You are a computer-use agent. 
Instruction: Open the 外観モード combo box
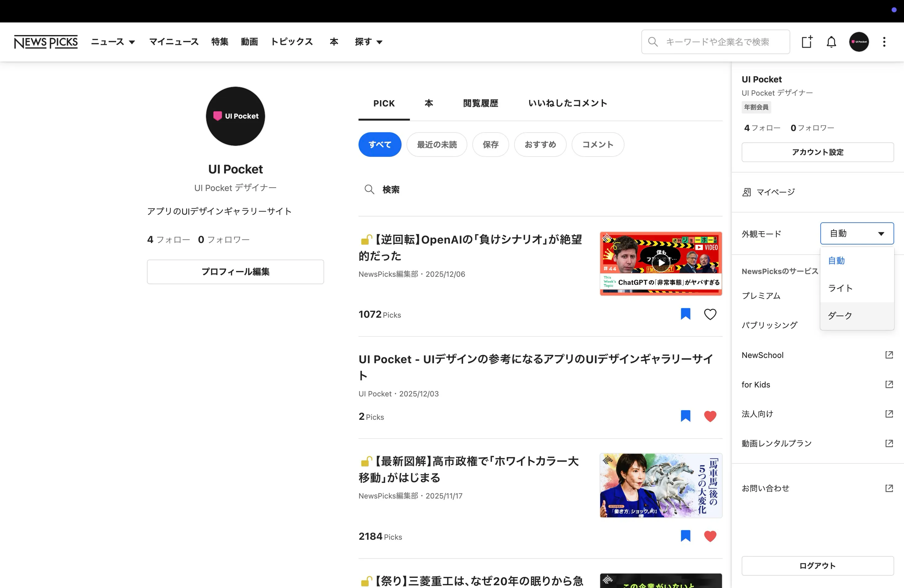click(857, 233)
